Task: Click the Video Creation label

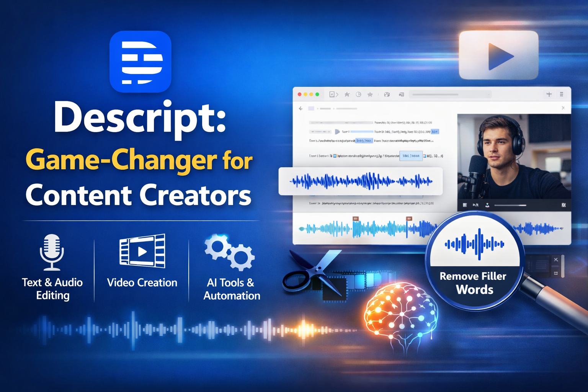Action: click(x=142, y=283)
